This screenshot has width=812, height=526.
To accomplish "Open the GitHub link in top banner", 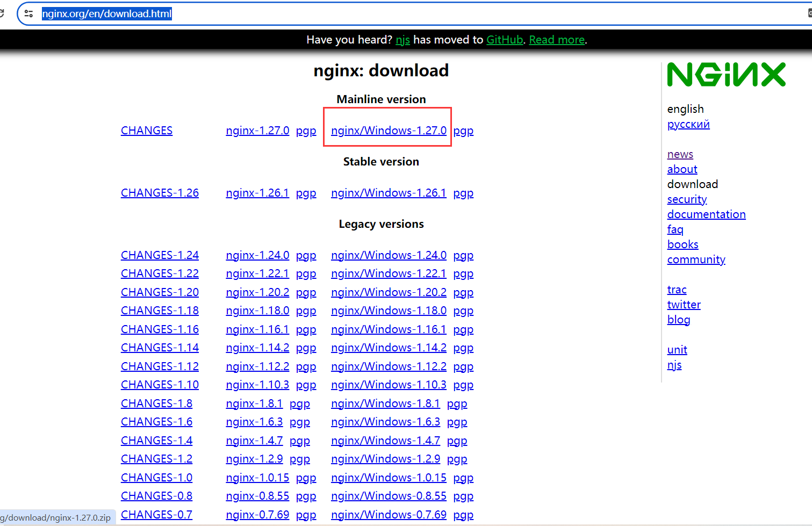I will (x=505, y=40).
